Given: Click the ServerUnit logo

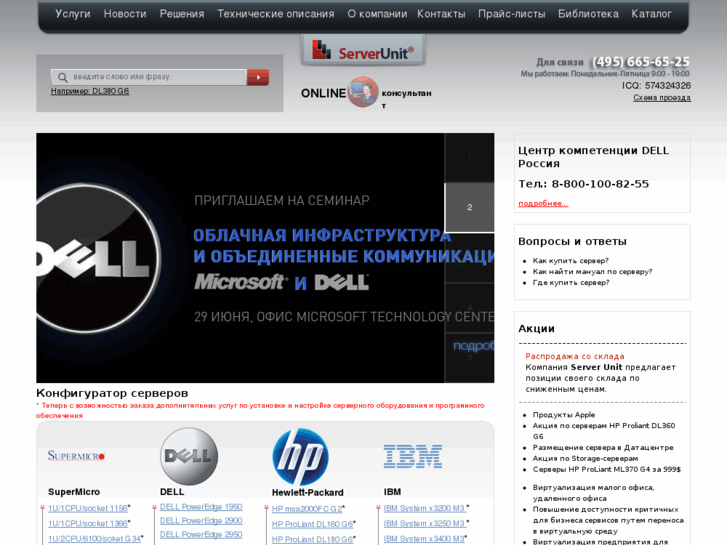Looking at the screenshot, I should point(363,51).
